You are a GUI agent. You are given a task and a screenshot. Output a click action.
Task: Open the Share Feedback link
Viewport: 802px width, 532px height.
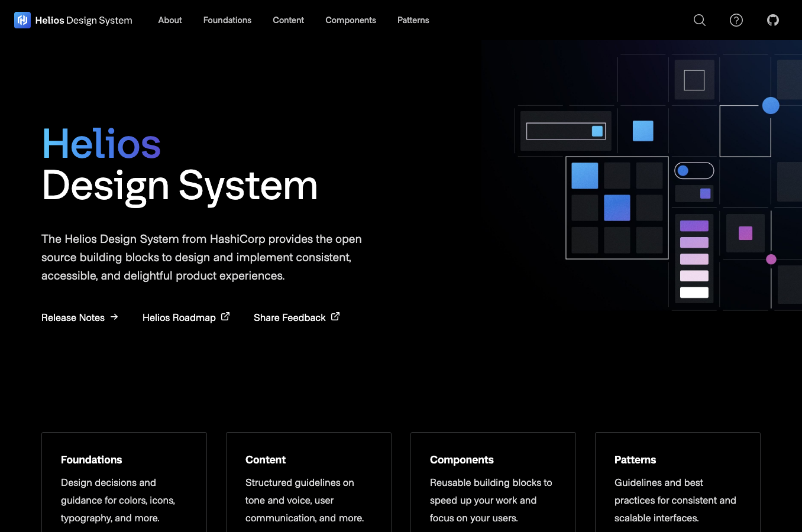[x=289, y=317]
